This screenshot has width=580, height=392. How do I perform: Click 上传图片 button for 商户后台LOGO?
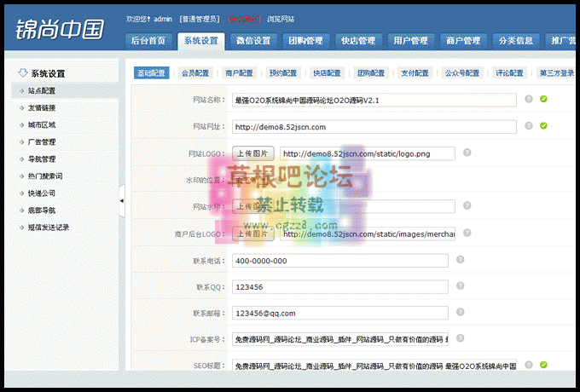(x=253, y=233)
